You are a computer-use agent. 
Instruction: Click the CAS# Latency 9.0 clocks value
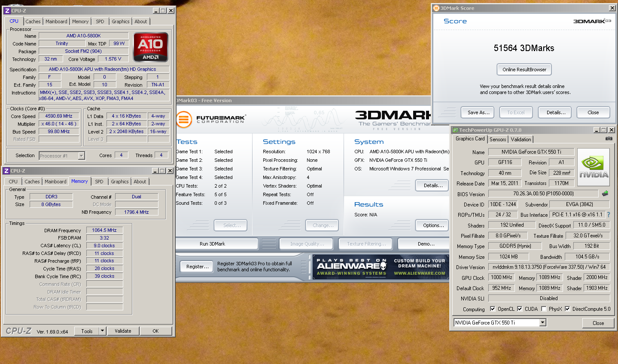[104, 246]
